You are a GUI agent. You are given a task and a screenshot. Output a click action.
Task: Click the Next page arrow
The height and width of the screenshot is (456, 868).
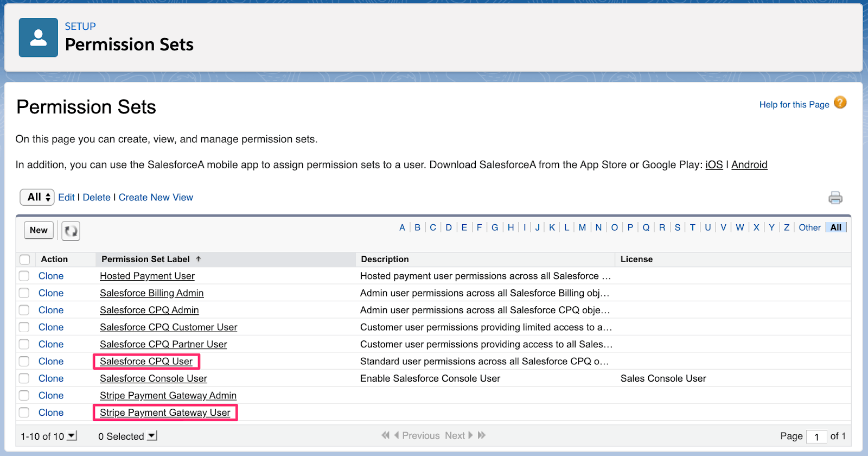click(470, 435)
